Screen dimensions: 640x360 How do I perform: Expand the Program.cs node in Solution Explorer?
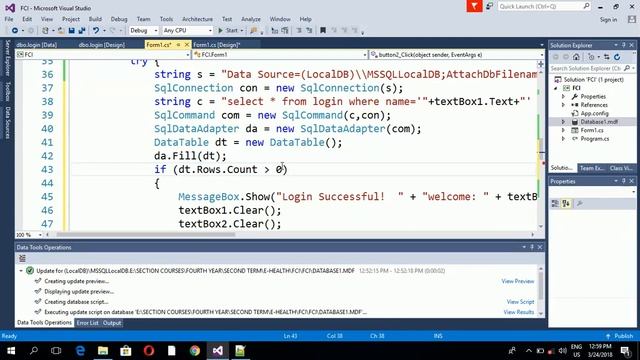click(x=563, y=139)
